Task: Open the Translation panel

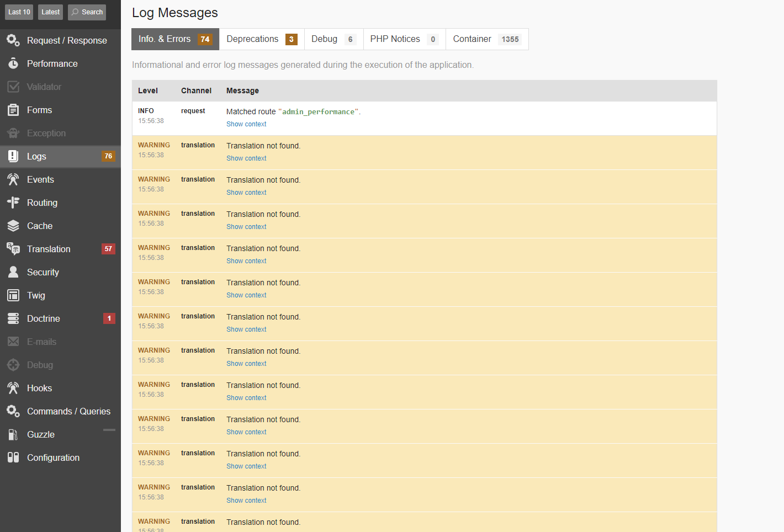Action: (60, 249)
